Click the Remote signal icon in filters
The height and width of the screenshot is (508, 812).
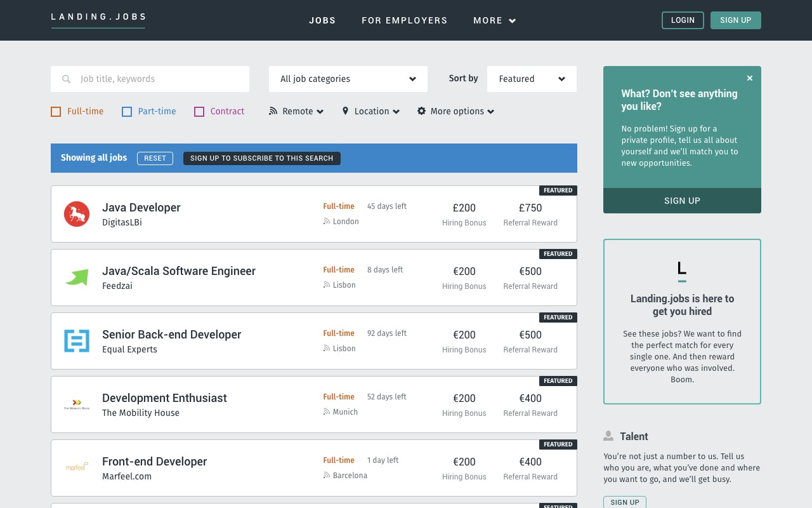click(273, 111)
